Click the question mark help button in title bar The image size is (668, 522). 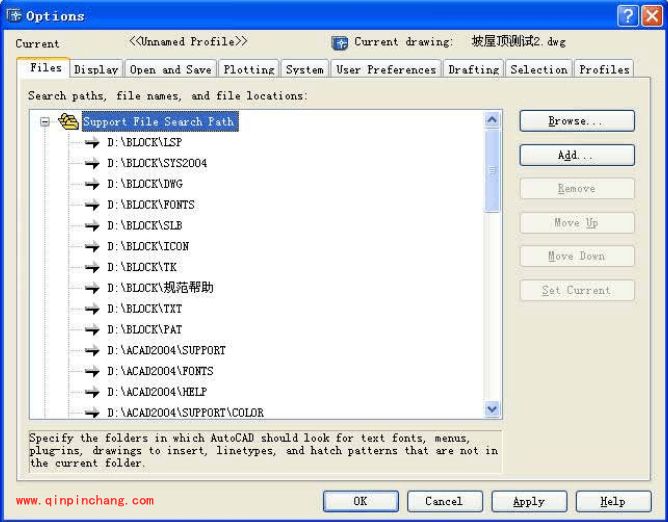(x=628, y=16)
